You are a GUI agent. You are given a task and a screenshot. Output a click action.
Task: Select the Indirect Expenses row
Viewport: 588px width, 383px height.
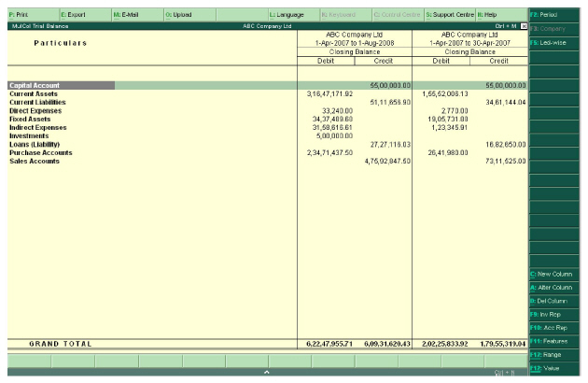coord(267,128)
